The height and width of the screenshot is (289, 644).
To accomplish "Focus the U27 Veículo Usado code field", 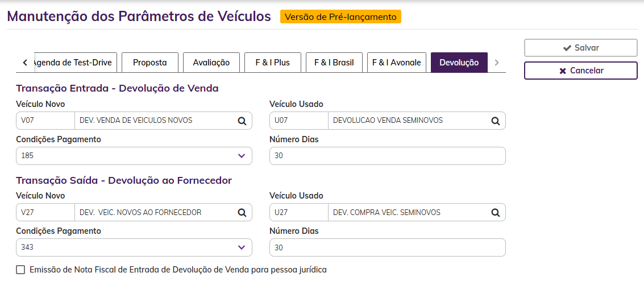I will 299,213.
